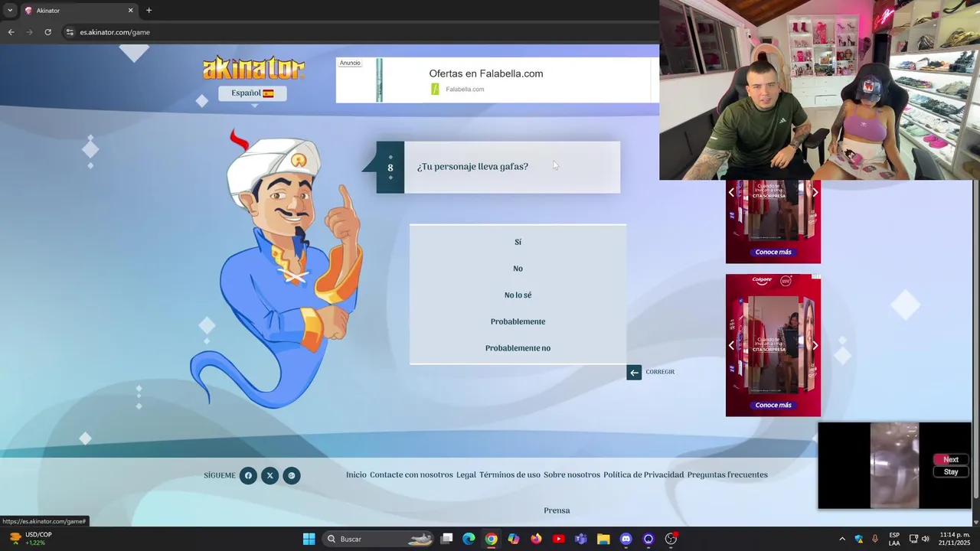Open the OBS Studio taskbar icon
This screenshot has height=551, width=980.
(x=671, y=539)
